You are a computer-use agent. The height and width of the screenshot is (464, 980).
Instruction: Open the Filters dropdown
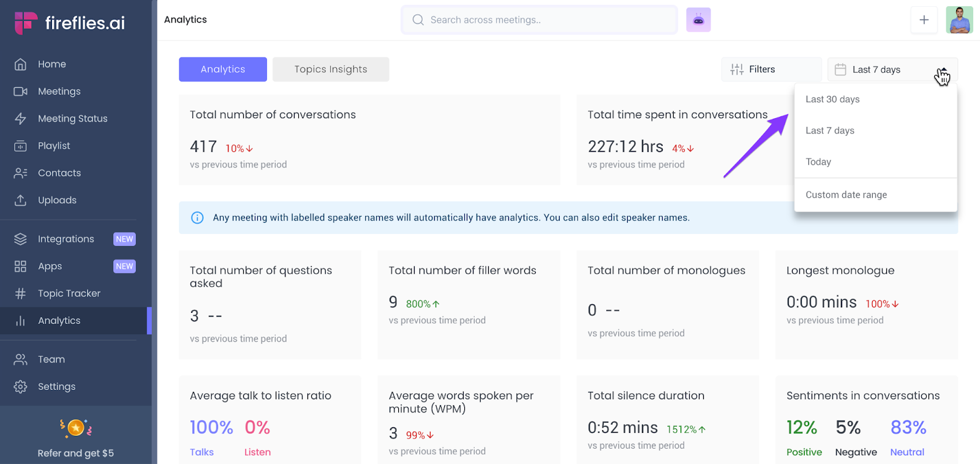click(x=771, y=70)
